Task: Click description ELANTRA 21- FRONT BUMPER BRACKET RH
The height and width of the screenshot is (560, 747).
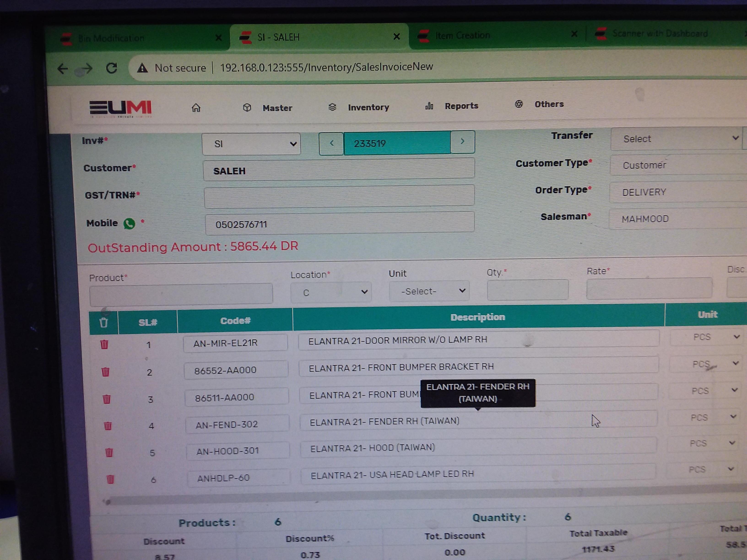Action: [479, 367]
